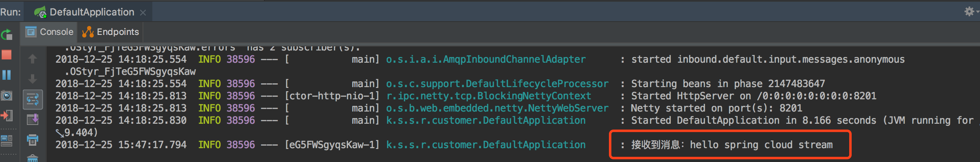Toggle scroll to end of console
This screenshot has width=980, height=162.
point(33,119)
